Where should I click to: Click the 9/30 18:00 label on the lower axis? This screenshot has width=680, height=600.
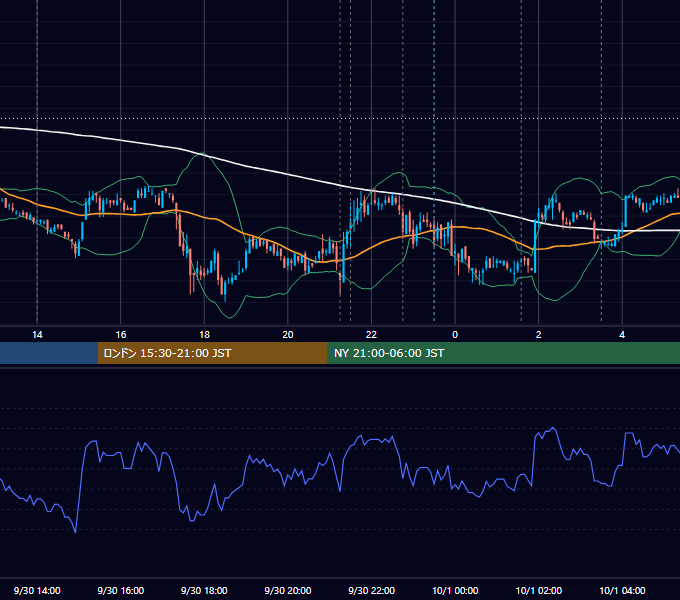click(204, 590)
